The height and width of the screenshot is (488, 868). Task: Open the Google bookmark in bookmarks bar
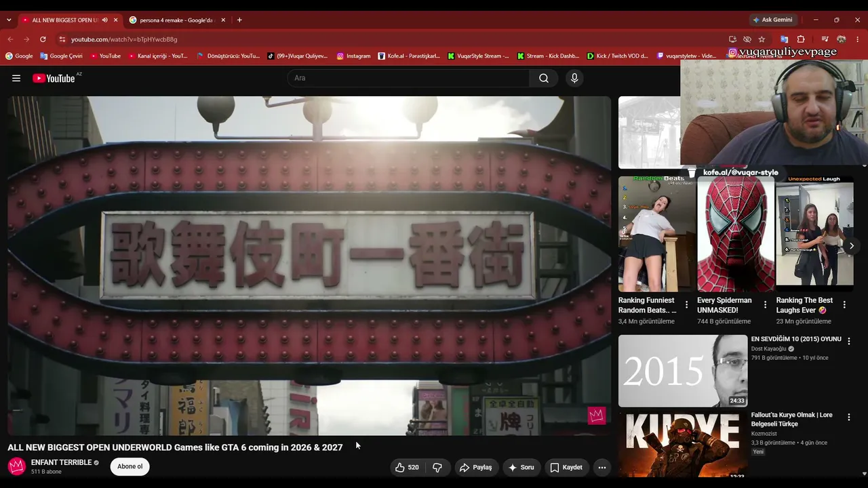tap(19, 56)
